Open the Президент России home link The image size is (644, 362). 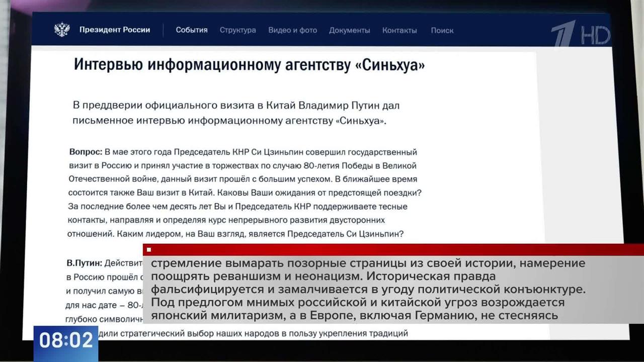tap(115, 30)
